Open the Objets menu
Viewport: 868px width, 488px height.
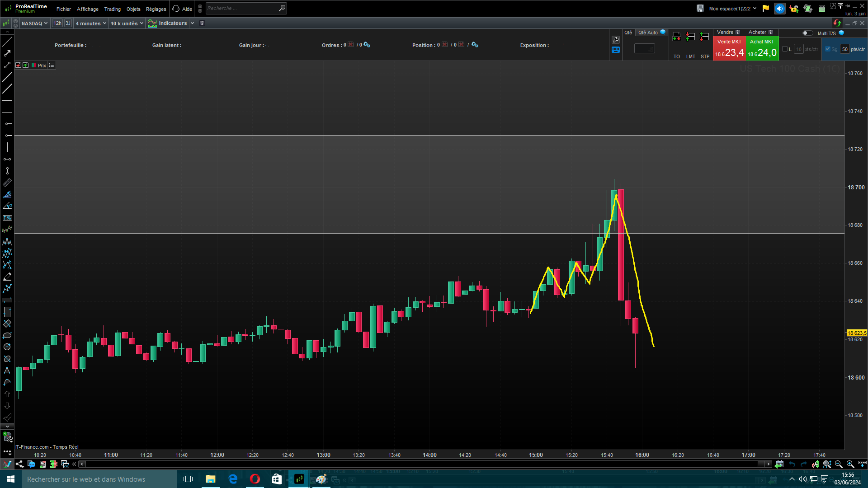pos(133,9)
